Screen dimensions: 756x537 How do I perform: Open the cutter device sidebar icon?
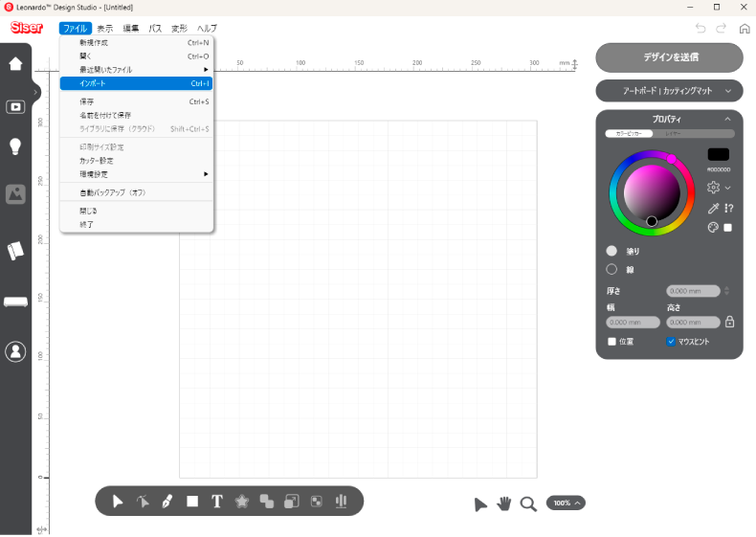(15, 302)
